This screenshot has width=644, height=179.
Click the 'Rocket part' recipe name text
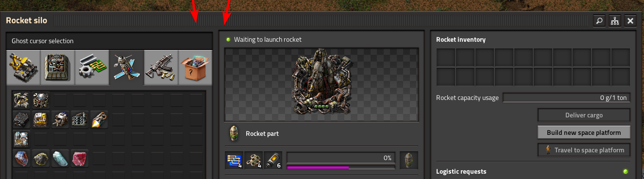click(262, 133)
